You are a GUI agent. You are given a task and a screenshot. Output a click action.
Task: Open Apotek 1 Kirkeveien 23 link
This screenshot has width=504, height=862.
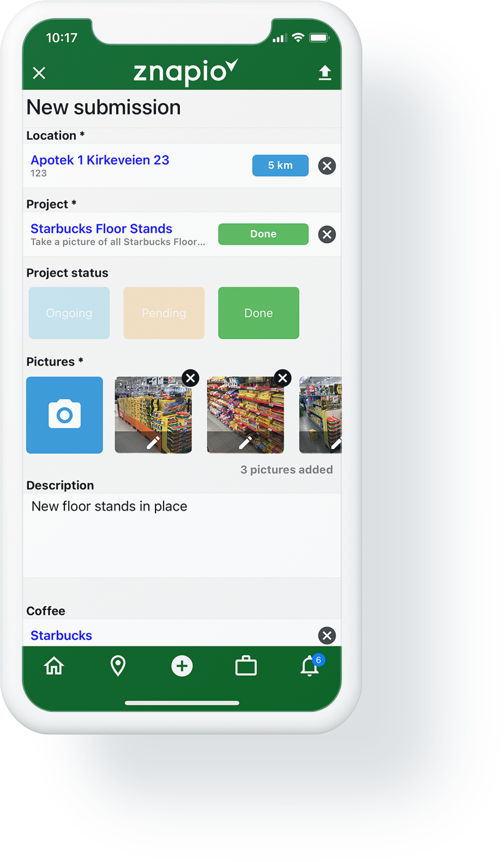click(100, 160)
